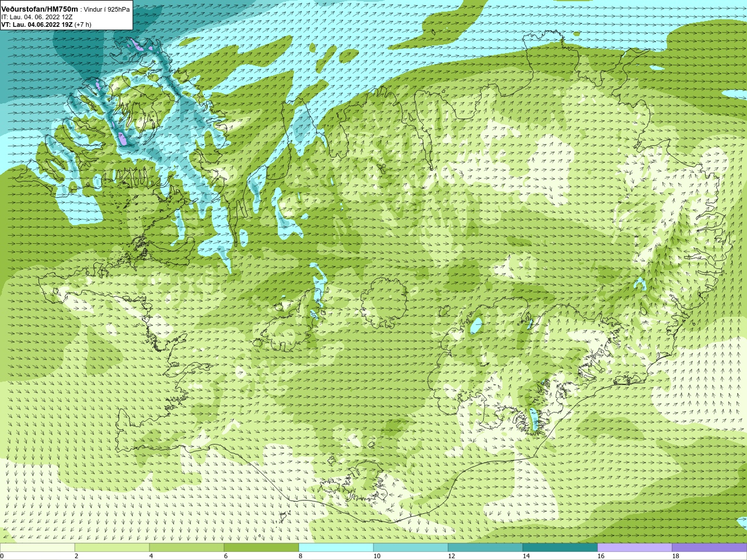Click the 10–12 m/s light teal legend swatch
This screenshot has width=747, height=560.
click(411, 548)
